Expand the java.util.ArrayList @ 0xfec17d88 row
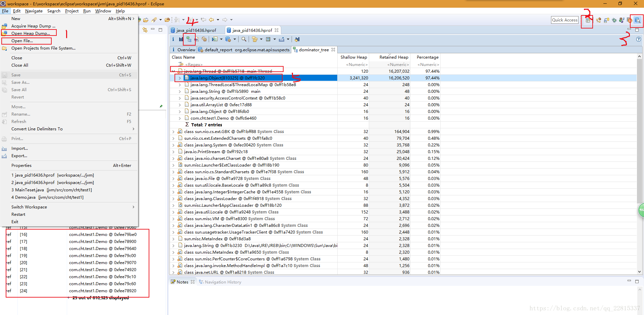The image size is (644, 315). click(x=180, y=105)
